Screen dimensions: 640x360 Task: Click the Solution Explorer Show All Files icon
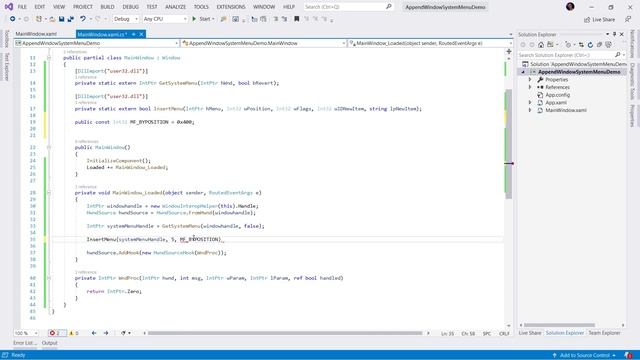(608, 45)
